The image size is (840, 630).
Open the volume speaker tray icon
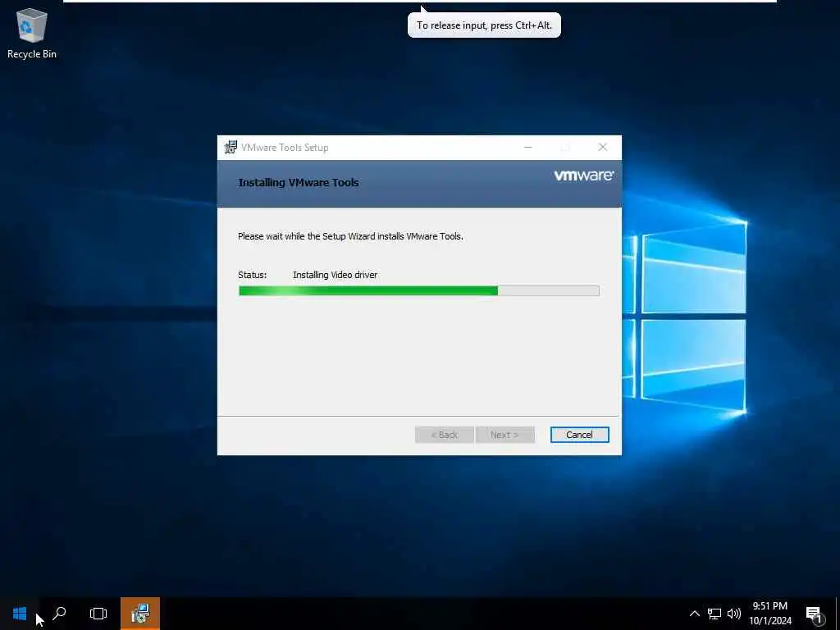pyautogui.click(x=734, y=614)
